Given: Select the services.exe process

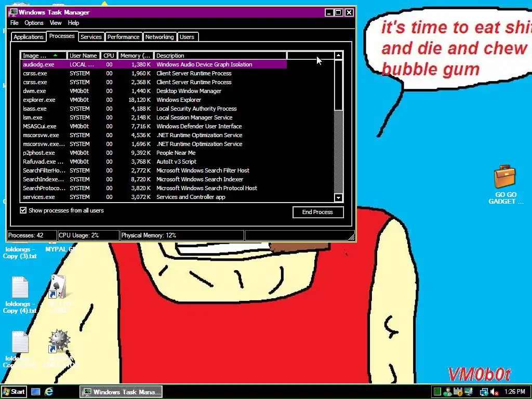Looking at the screenshot, I should coord(154,197).
